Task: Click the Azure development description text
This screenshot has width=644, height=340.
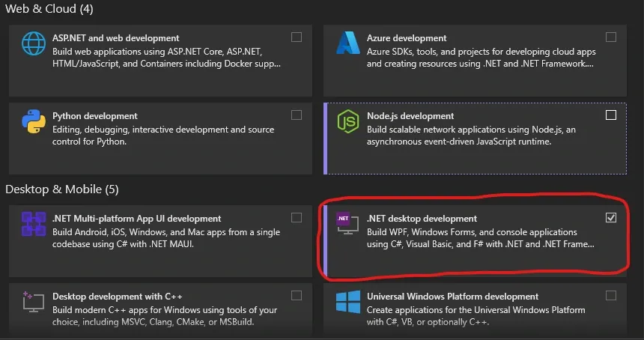Action: click(x=480, y=58)
